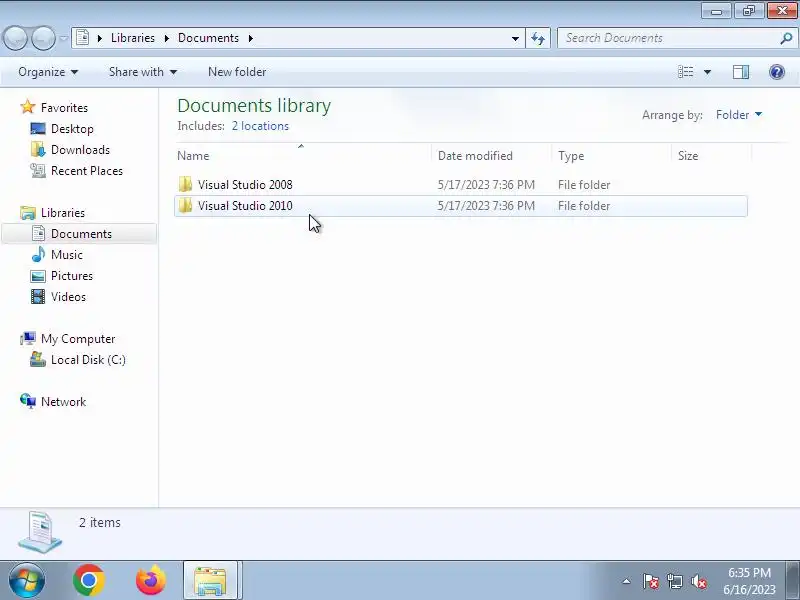Select Favorites in the navigation pane
This screenshot has width=800, height=600.
coord(64,108)
